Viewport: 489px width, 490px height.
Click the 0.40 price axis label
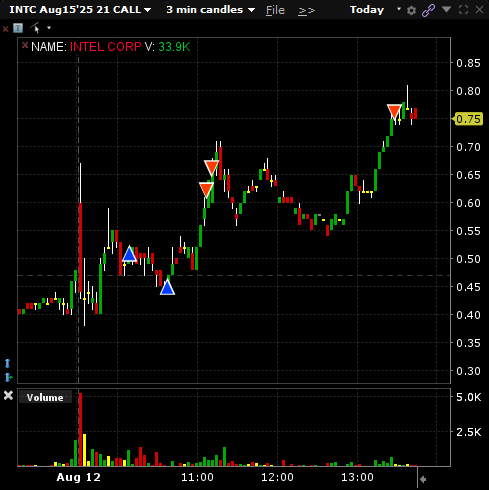coord(468,315)
